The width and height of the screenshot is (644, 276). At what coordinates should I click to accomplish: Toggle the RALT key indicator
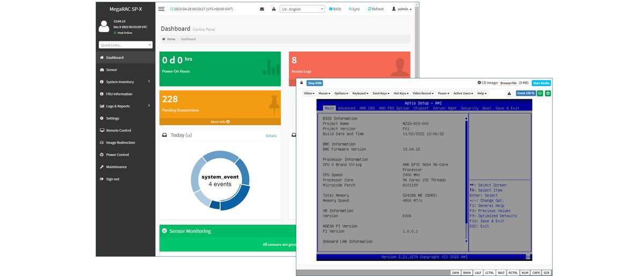(501, 273)
